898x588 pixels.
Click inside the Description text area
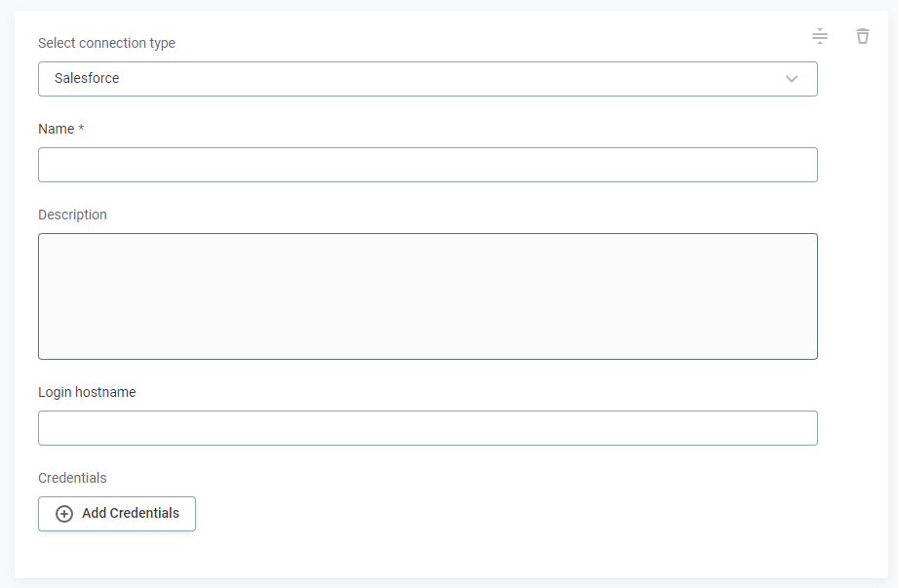pyautogui.click(x=427, y=296)
